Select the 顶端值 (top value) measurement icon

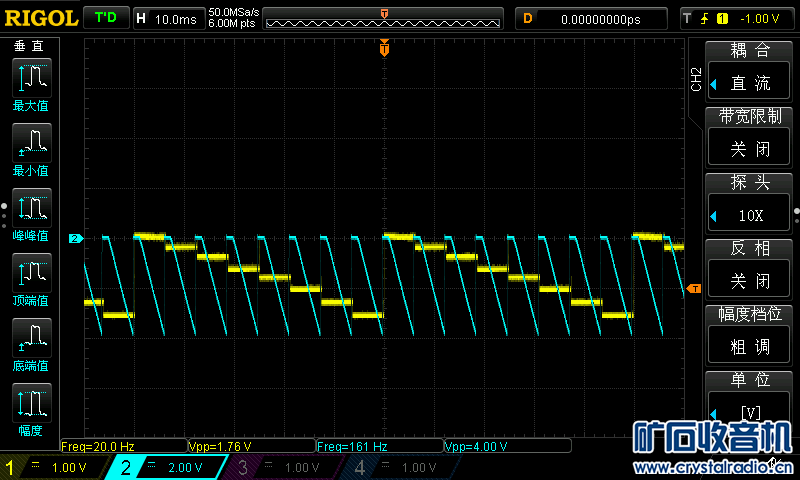pos(30,273)
